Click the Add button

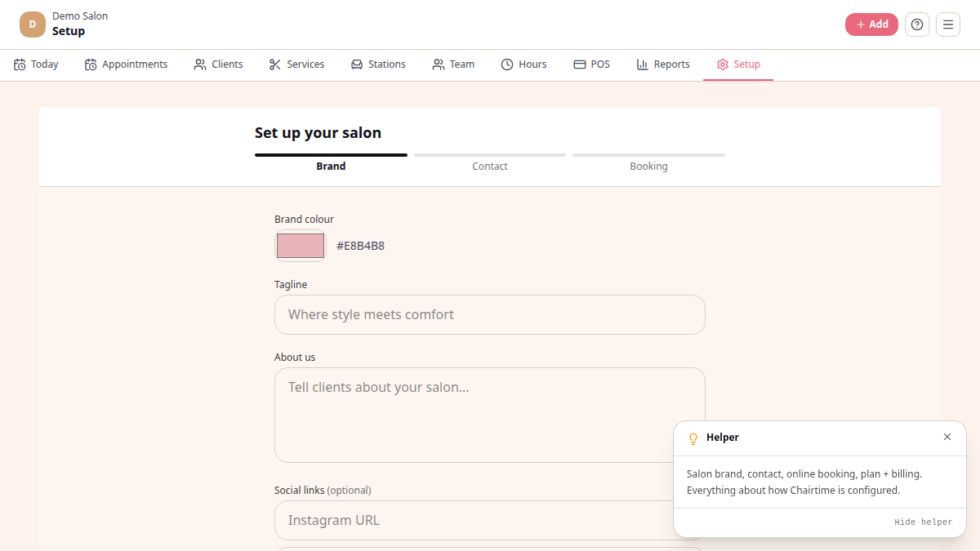(x=871, y=24)
